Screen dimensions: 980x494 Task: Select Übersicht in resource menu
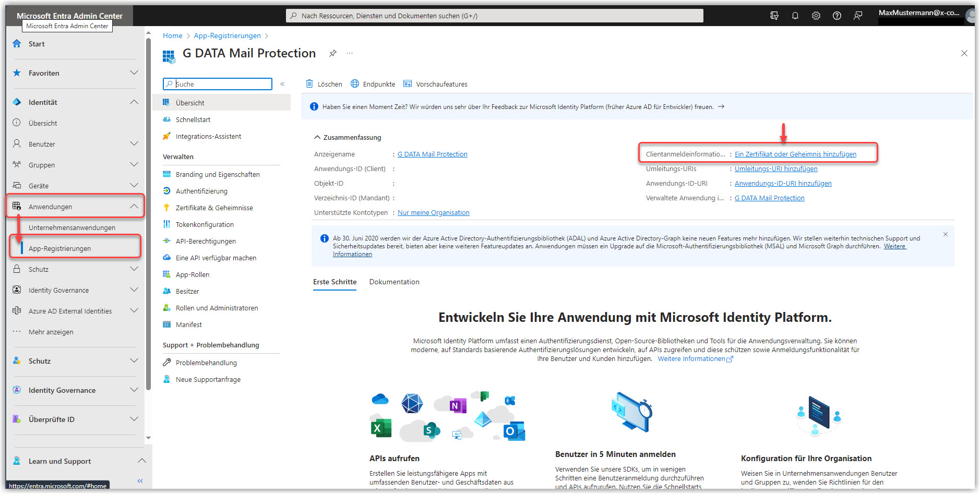[221, 103]
